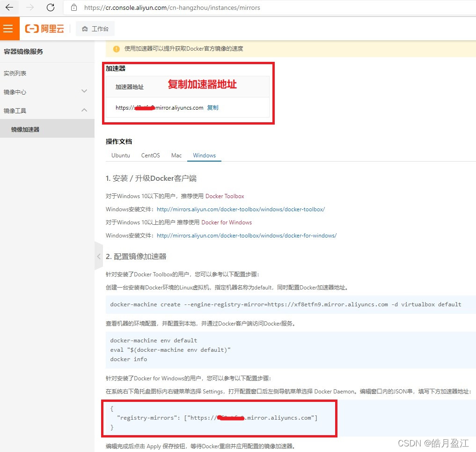Click the browser refresh icon

[51, 7]
